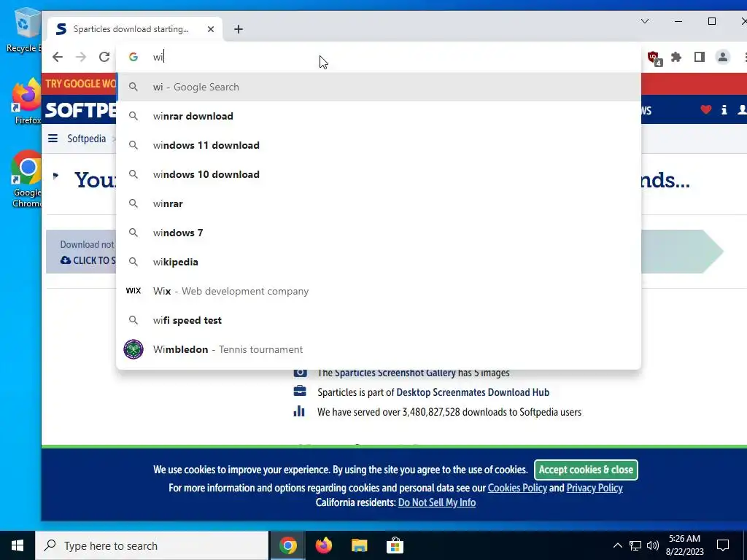
Task: Pick the 'windows 11 download' suggestion
Action: point(379,145)
